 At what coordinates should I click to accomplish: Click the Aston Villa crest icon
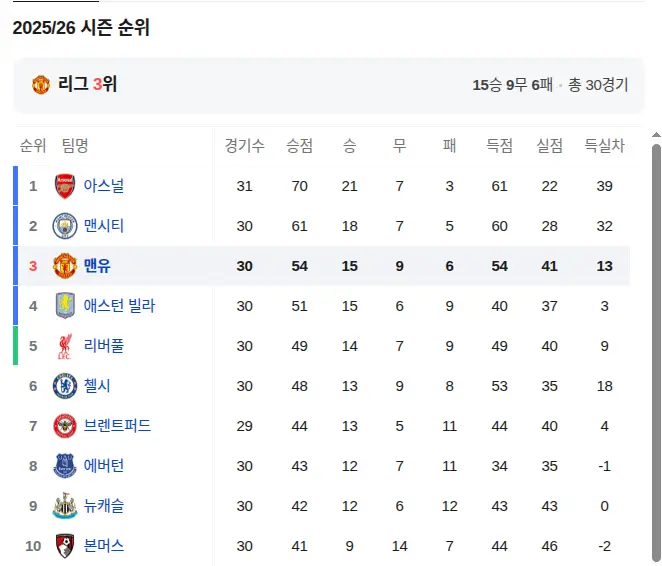(65, 306)
